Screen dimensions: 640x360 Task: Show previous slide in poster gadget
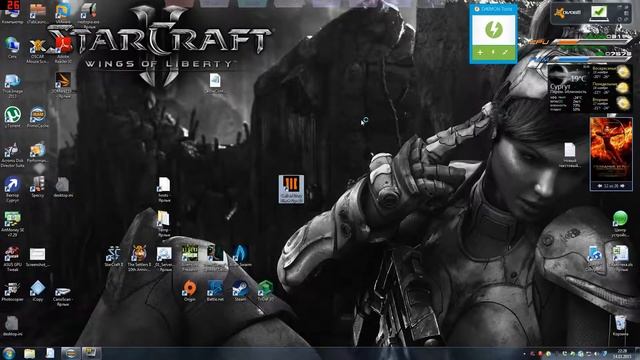point(600,186)
